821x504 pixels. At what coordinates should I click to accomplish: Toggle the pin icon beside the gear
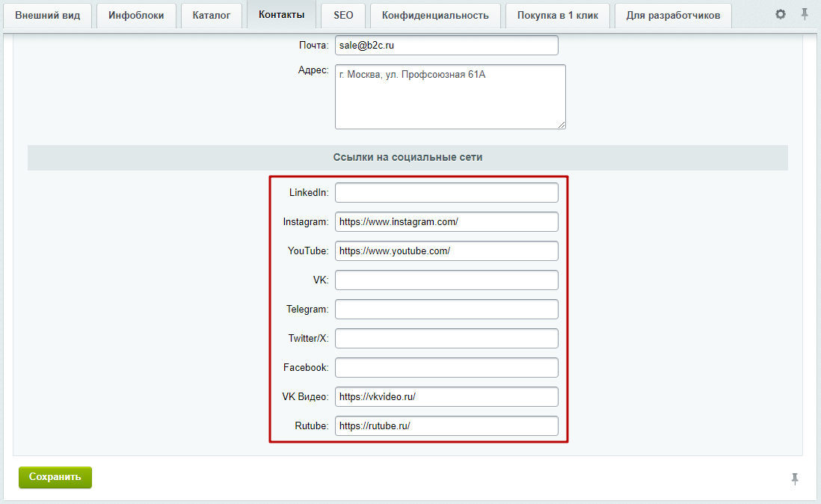[805, 14]
